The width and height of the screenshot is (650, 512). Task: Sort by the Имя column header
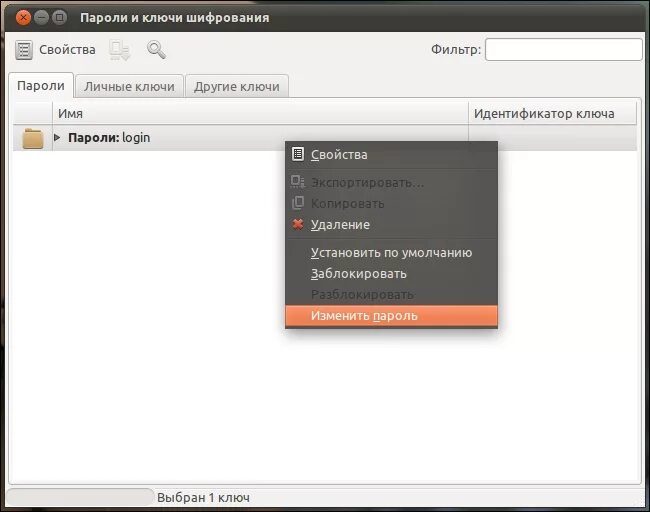click(x=260, y=113)
